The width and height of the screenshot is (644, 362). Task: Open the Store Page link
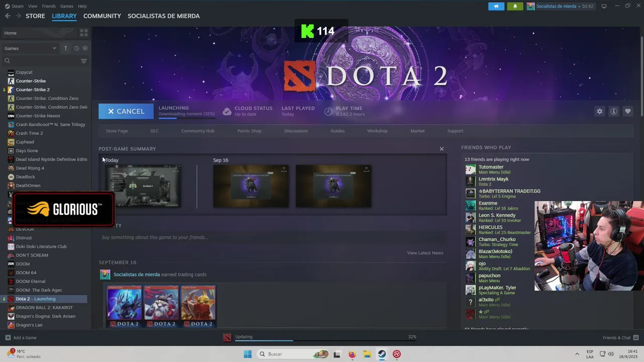(117, 131)
